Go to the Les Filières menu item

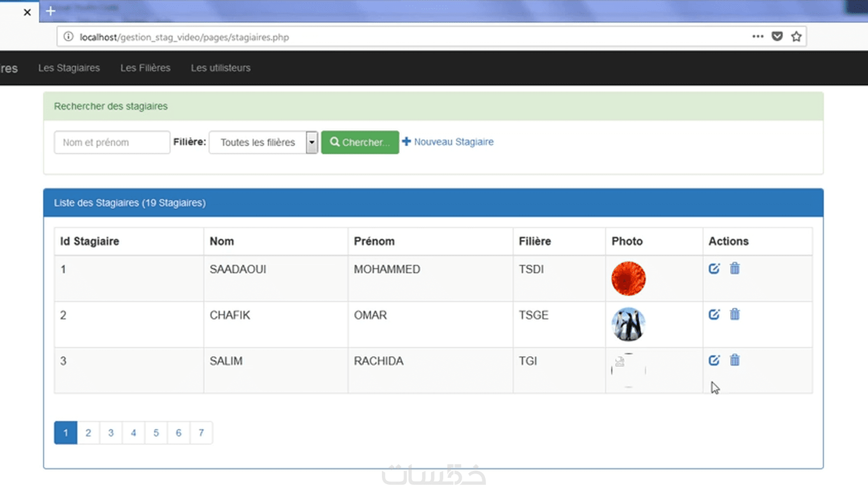(x=146, y=68)
